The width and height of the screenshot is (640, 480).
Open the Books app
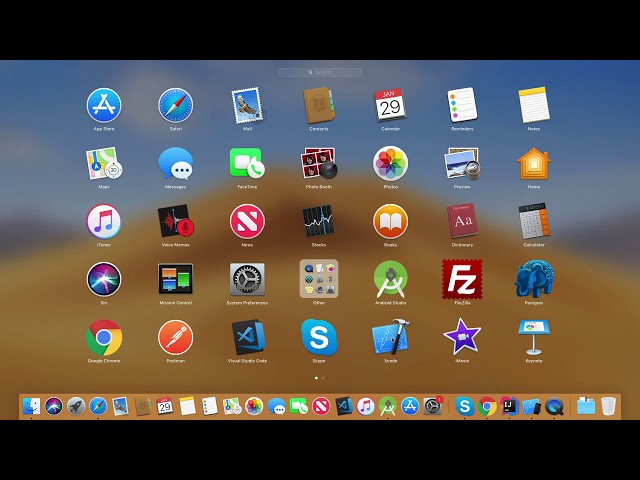(x=390, y=221)
